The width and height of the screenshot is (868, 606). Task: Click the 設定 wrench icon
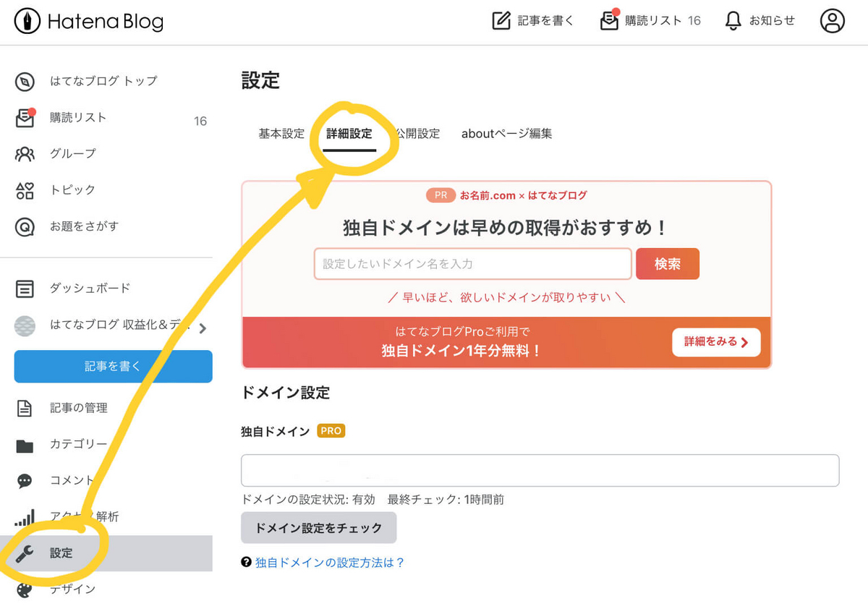click(25, 553)
